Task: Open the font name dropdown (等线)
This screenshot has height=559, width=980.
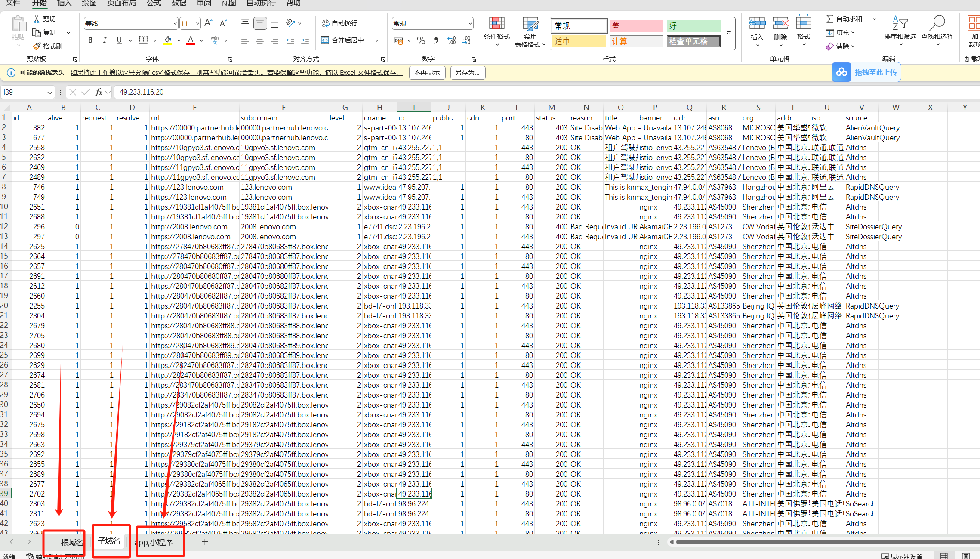Action: [x=175, y=23]
